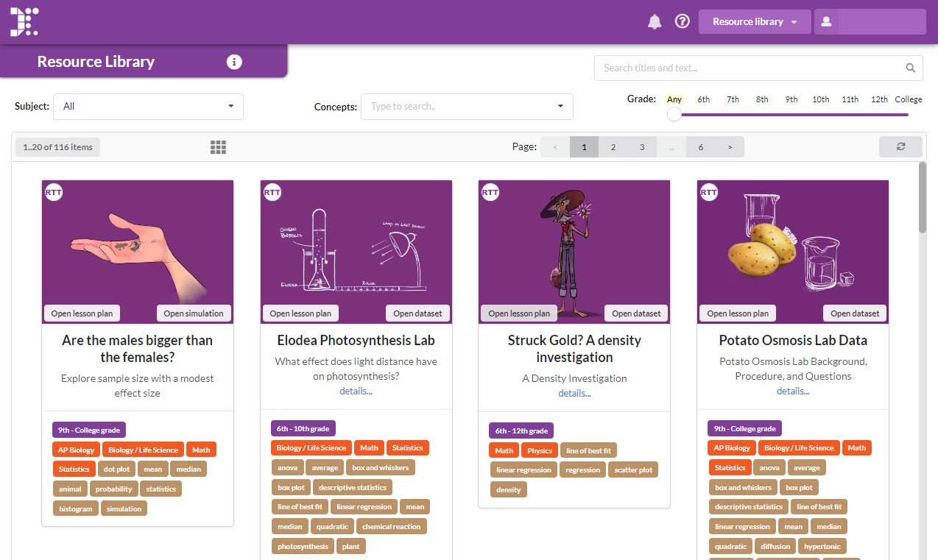Navigate to page 6
The width and height of the screenshot is (938, 560).
click(x=700, y=146)
